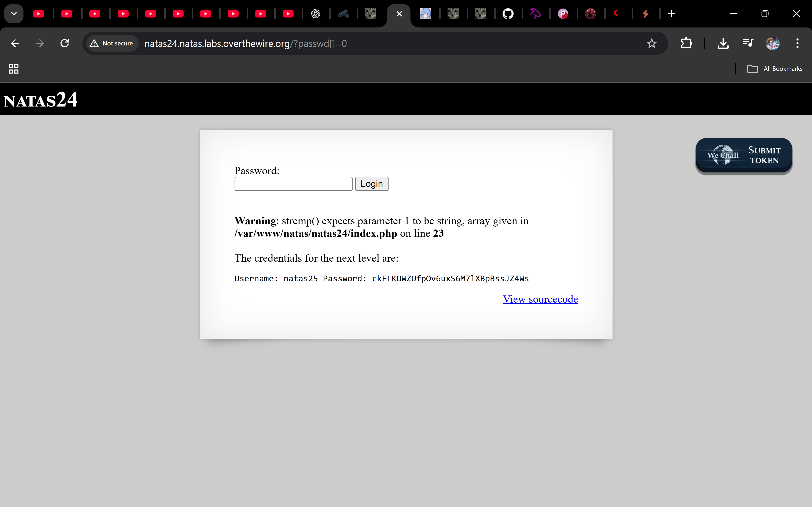Close the current active tab
The width and height of the screenshot is (812, 507).
399,14
